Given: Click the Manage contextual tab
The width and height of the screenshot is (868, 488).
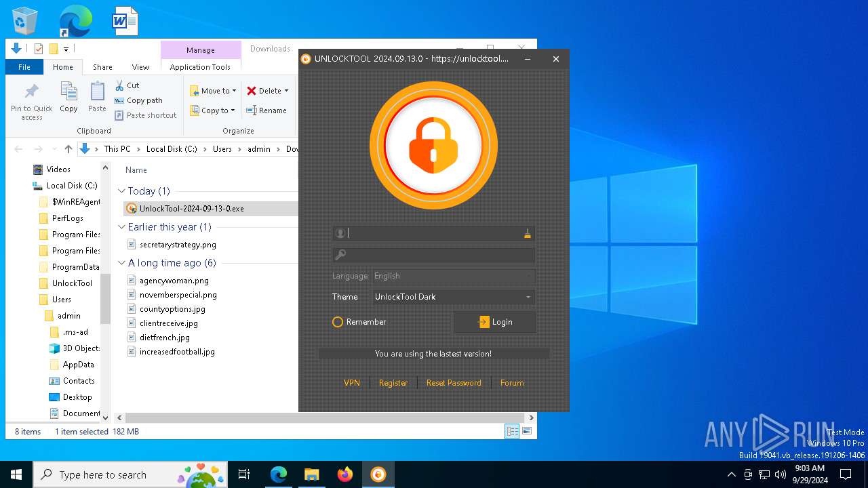Looking at the screenshot, I should (x=201, y=50).
